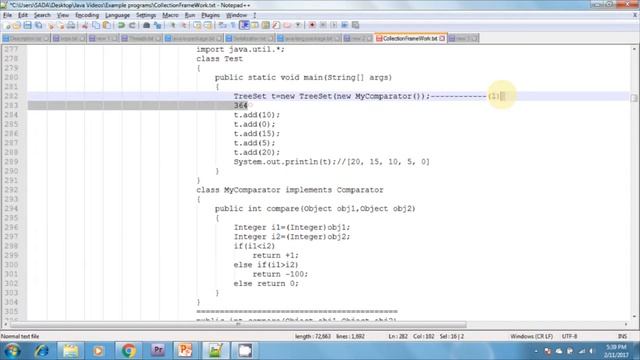Click the Paste toolbar icon
Screen dimensions: 640x360
click(x=107, y=25)
